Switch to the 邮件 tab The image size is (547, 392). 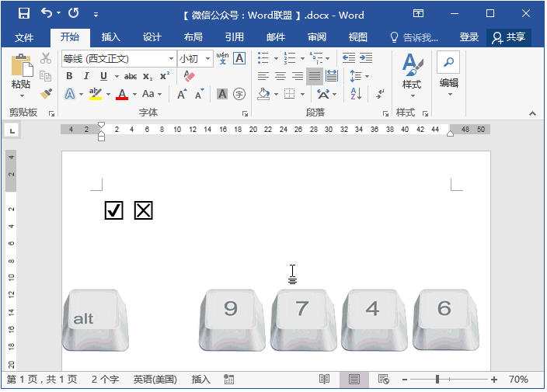point(276,37)
